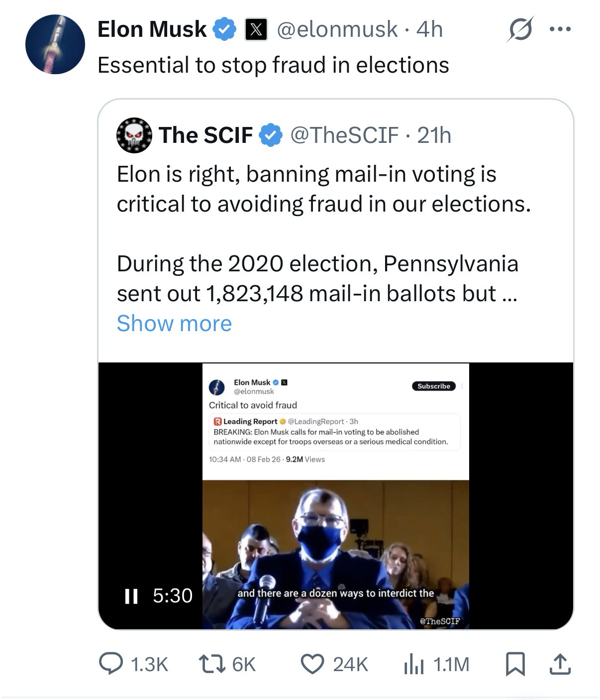600x700 pixels.
Task: Expand quoted post with Show more
Action: 174,324
